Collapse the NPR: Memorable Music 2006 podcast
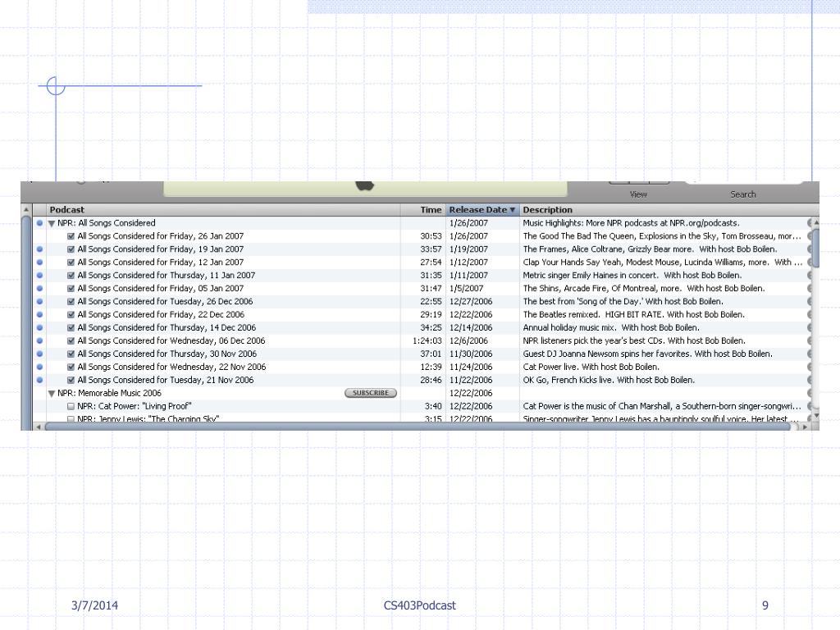Screen dimensions: 840x630 (52, 393)
